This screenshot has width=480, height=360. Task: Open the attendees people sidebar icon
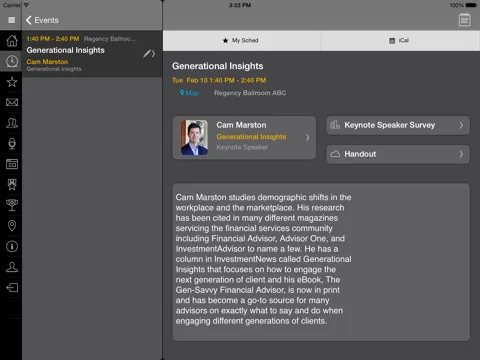coord(12,123)
